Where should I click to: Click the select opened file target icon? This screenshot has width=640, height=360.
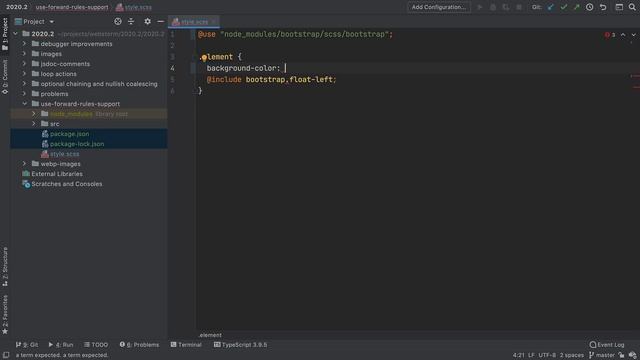coord(118,21)
